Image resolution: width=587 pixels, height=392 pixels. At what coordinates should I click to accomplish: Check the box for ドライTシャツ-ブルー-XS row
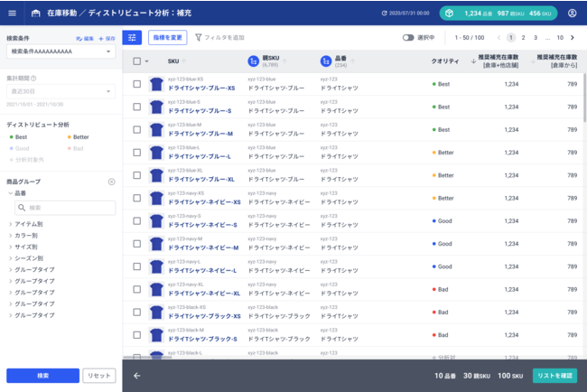coord(136,84)
